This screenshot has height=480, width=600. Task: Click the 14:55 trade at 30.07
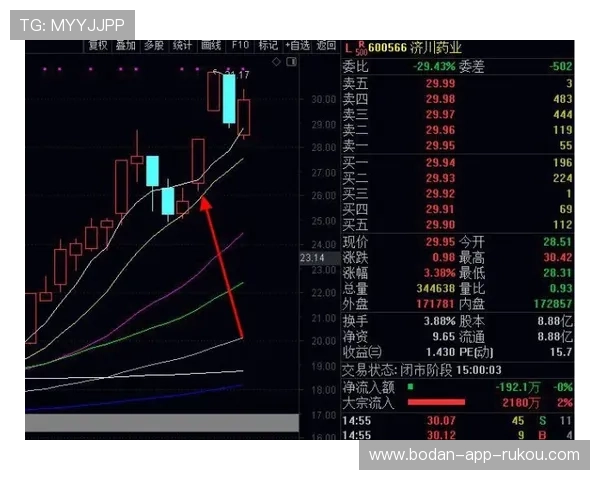[457, 421]
